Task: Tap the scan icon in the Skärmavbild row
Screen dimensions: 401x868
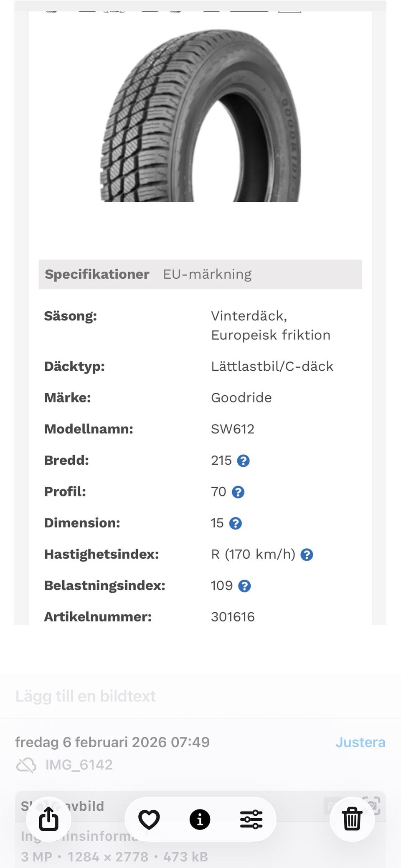Action: pyautogui.click(x=371, y=806)
